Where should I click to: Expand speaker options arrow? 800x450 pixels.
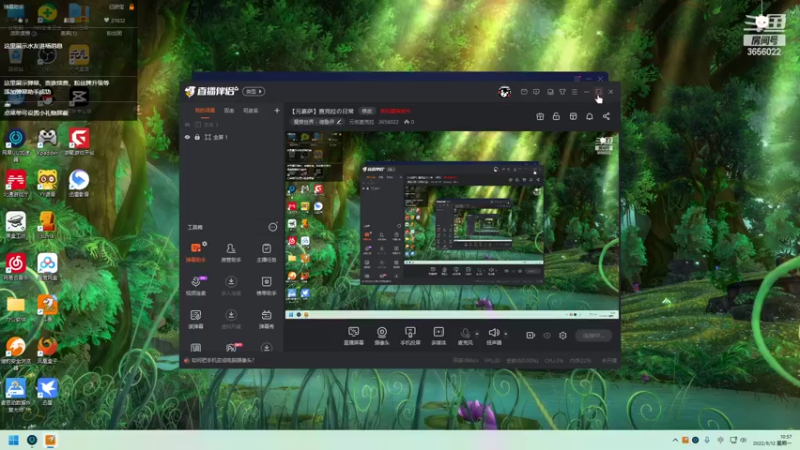(x=506, y=334)
